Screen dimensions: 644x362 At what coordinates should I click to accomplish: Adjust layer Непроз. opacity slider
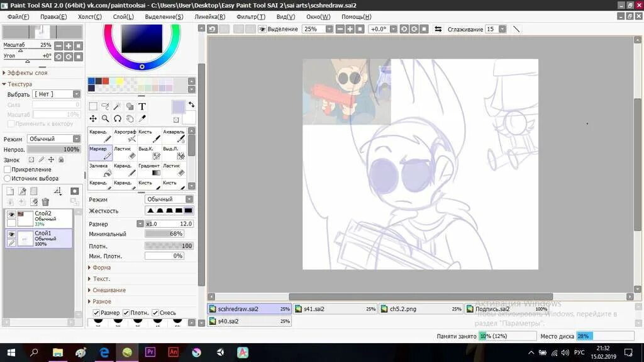53,149
